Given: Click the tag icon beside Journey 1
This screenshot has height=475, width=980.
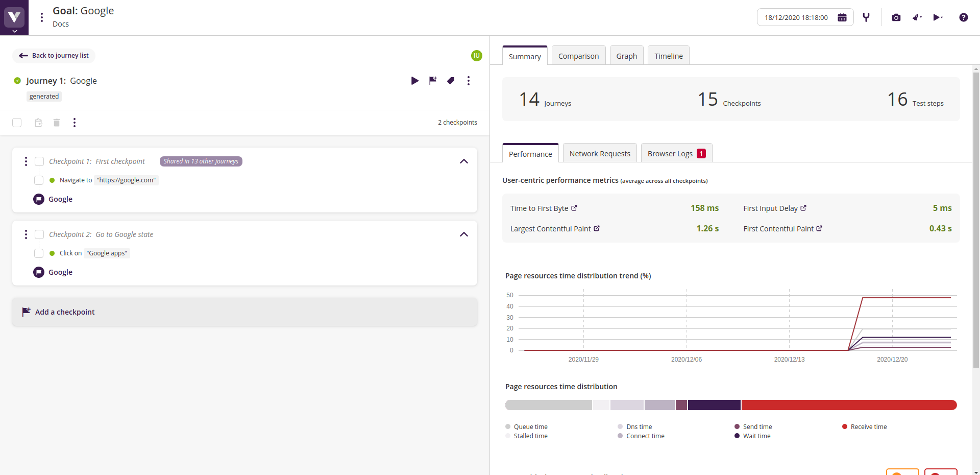Looking at the screenshot, I should coord(451,81).
